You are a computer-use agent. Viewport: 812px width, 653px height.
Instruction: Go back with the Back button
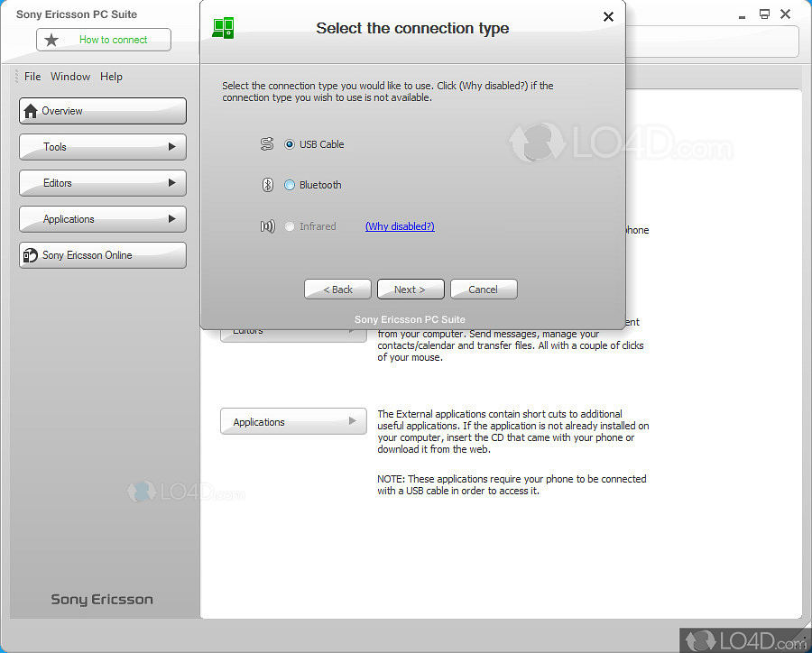pyautogui.click(x=337, y=289)
